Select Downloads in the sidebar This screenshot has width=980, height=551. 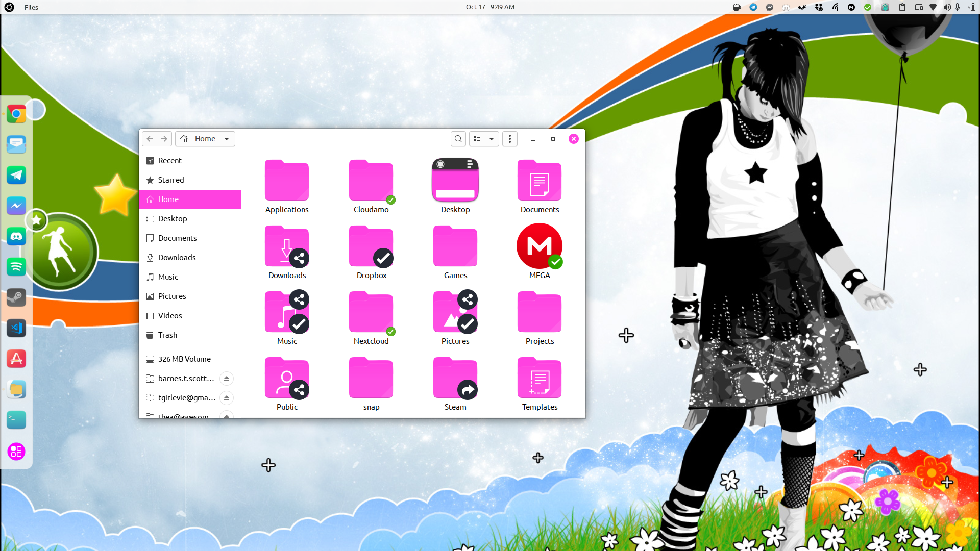(x=190, y=258)
